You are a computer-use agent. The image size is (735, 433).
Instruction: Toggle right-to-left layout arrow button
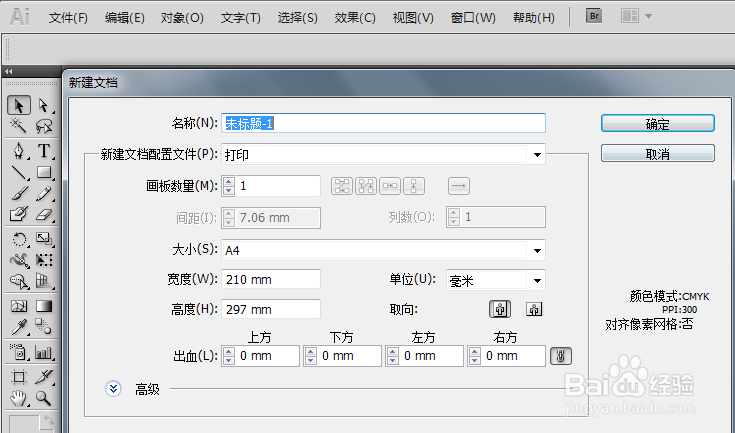tap(459, 186)
